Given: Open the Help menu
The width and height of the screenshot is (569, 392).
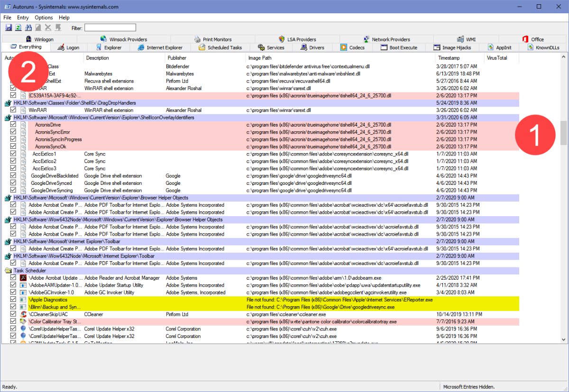Looking at the screenshot, I should 64,18.
